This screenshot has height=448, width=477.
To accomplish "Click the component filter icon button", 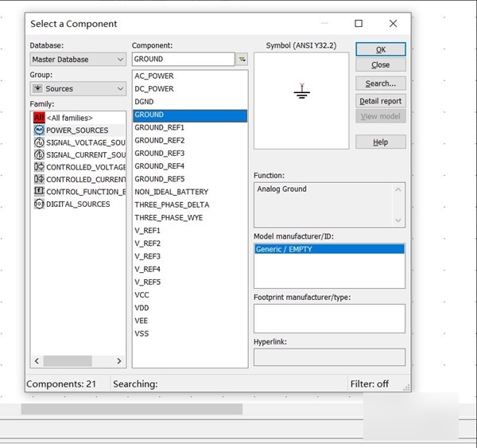I will coord(242,59).
